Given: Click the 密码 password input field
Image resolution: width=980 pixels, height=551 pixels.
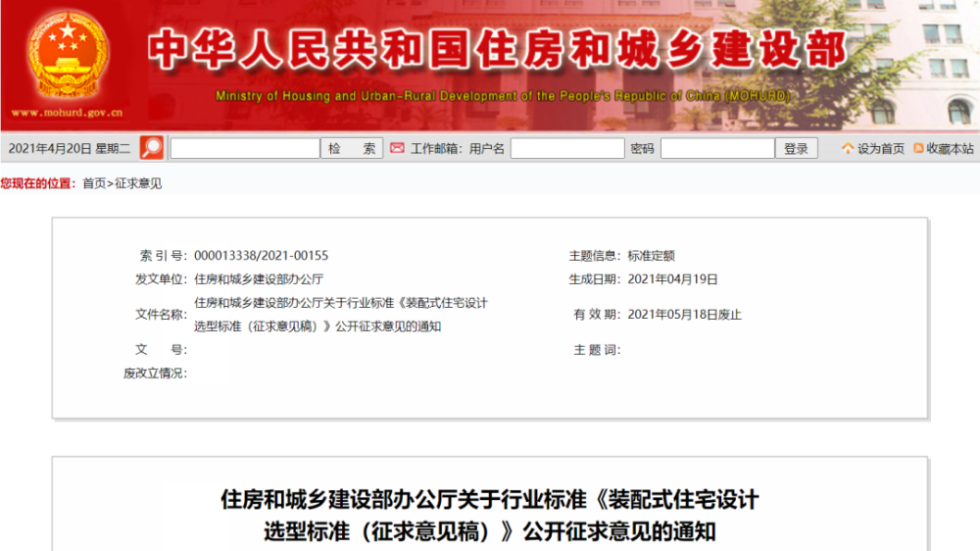Looking at the screenshot, I should click(717, 148).
